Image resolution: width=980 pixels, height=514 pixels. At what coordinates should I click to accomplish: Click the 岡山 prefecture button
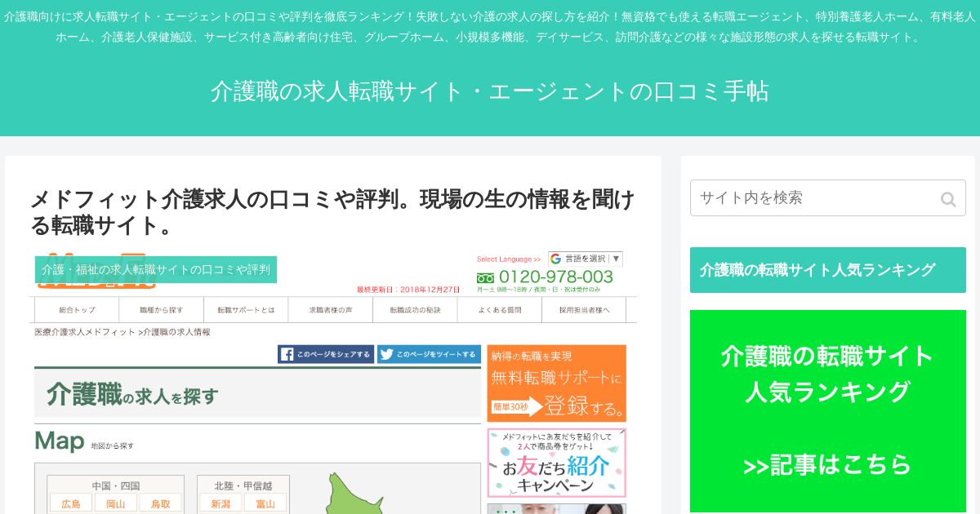click(x=115, y=503)
